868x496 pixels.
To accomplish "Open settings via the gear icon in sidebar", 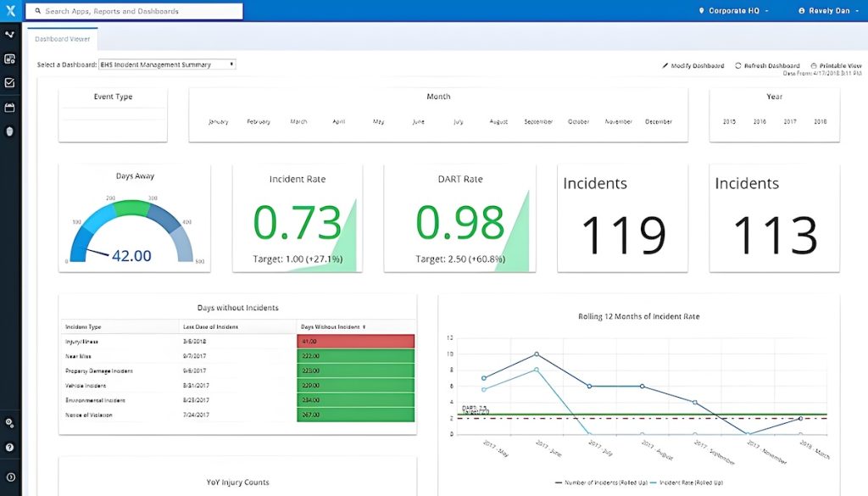I will pos(10,422).
